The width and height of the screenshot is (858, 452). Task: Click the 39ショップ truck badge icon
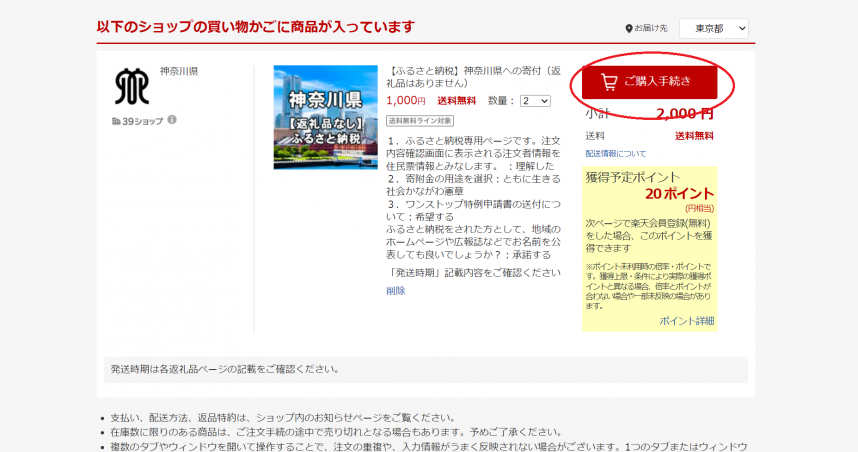[x=116, y=120]
